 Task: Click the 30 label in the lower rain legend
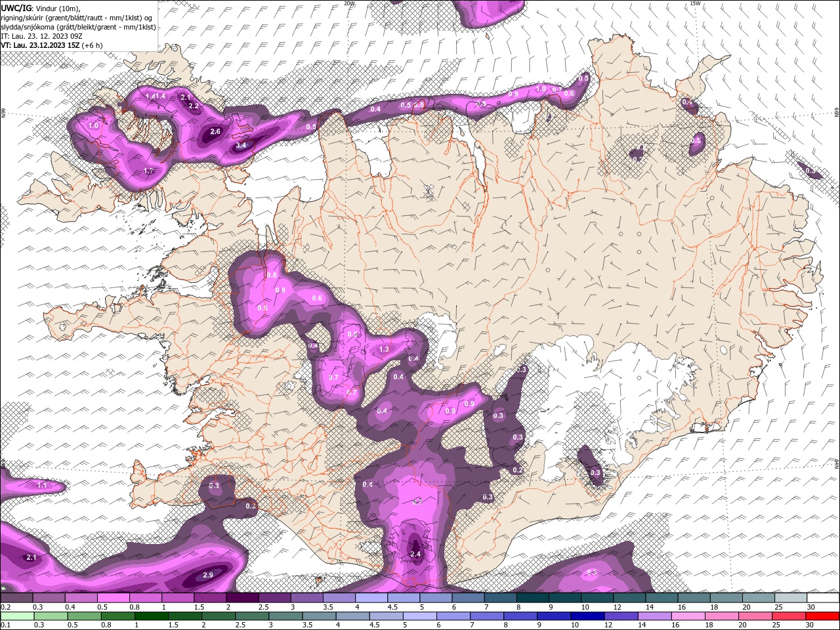tap(811, 625)
